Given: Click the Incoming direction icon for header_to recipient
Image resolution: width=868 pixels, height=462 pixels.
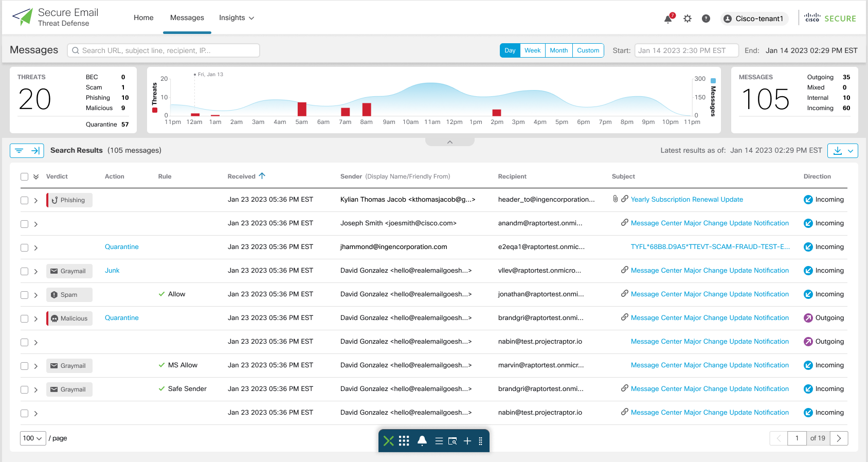Looking at the screenshot, I should [x=808, y=200].
